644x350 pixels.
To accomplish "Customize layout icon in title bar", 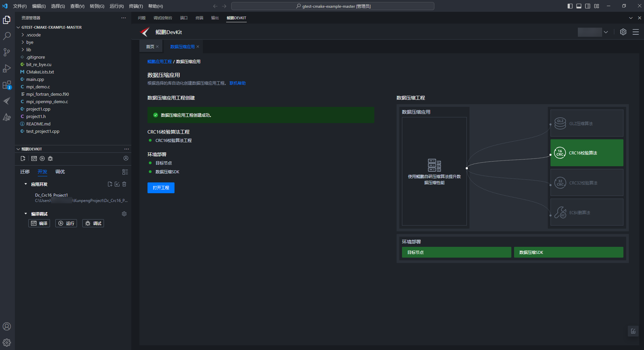I will (x=597, y=6).
